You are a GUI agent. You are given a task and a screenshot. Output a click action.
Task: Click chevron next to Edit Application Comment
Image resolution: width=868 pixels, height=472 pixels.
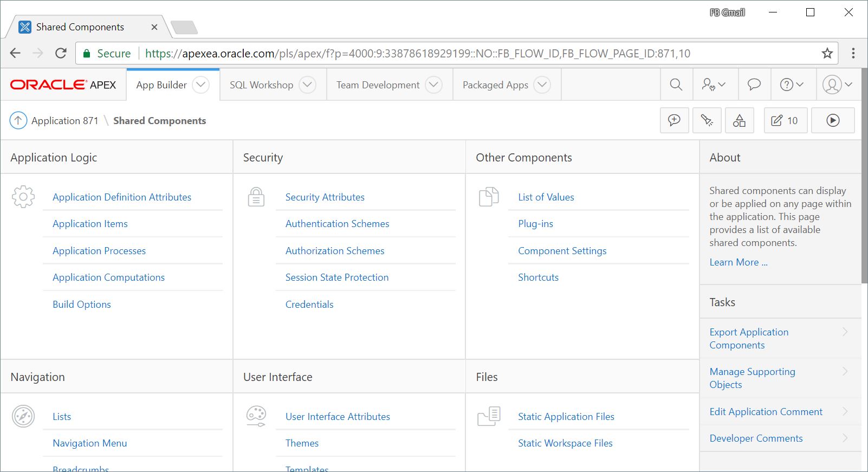(x=845, y=411)
